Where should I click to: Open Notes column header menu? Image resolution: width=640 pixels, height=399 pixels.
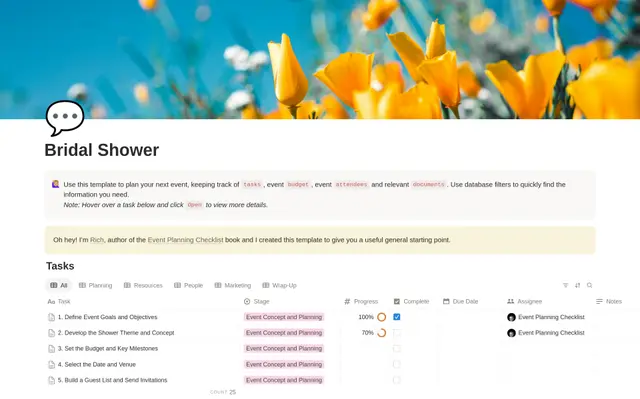(x=609, y=301)
